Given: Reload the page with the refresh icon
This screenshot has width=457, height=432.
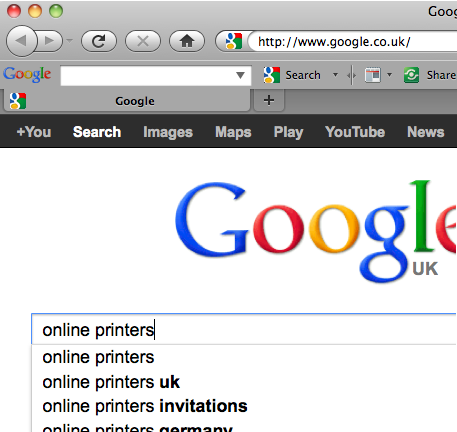Looking at the screenshot, I should (x=99, y=41).
